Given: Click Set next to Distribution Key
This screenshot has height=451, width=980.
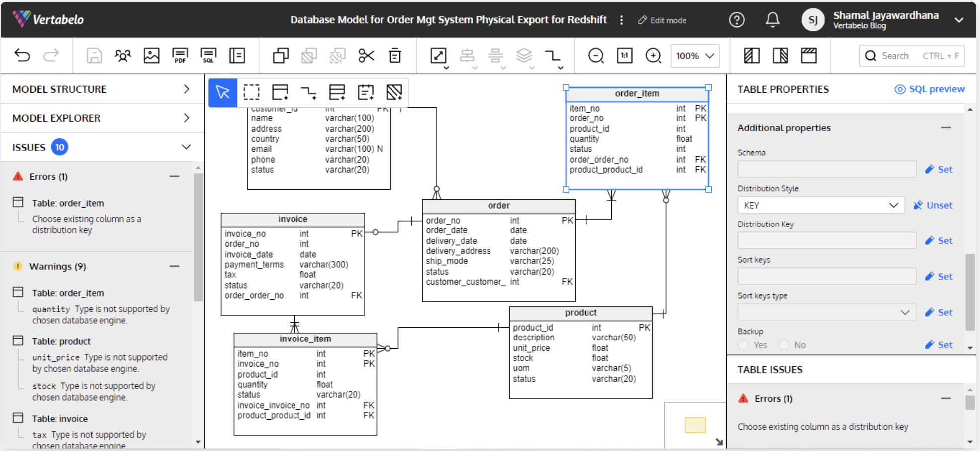Looking at the screenshot, I should [x=939, y=241].
